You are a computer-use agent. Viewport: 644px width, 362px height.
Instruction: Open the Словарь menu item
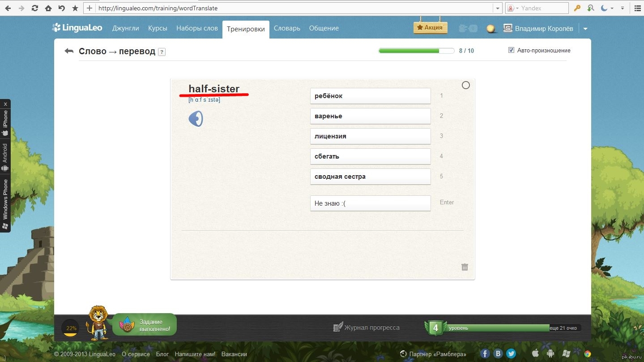[287, 28]
